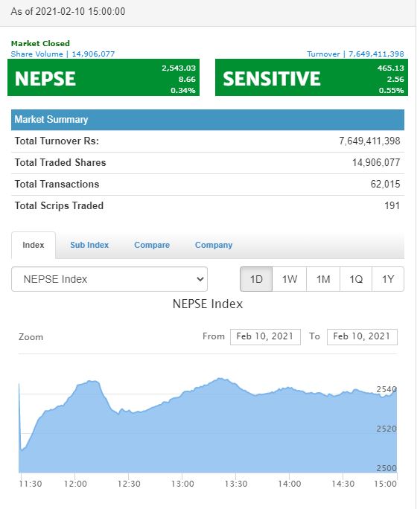
Task: Open the NEPSE Index dropdown
Action: pos(109,279)
